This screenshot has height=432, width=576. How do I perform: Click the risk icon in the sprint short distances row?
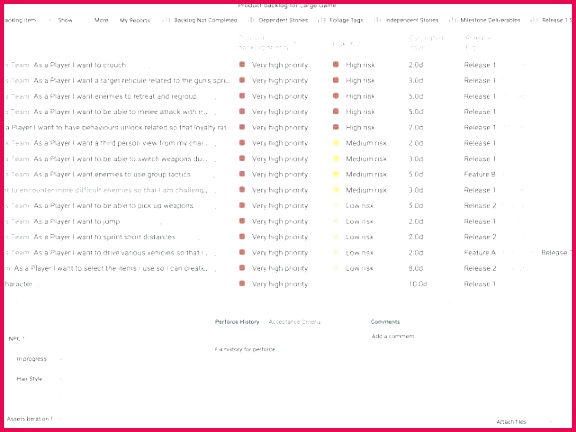pos(336,237)
